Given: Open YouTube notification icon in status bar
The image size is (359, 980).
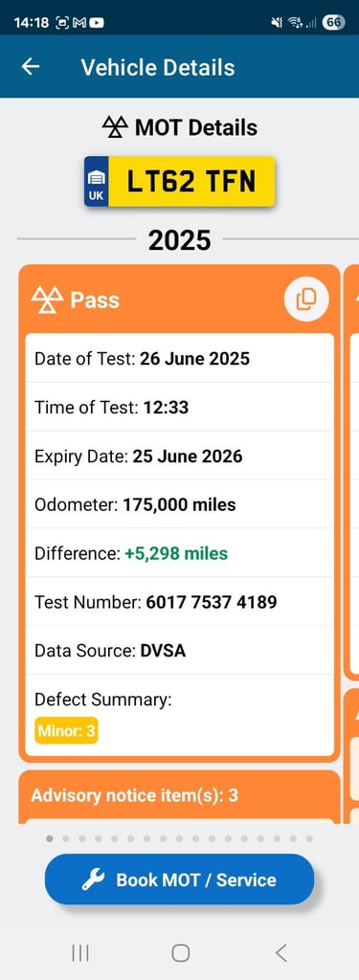Looking at the screenshot, I should point(97,23).
